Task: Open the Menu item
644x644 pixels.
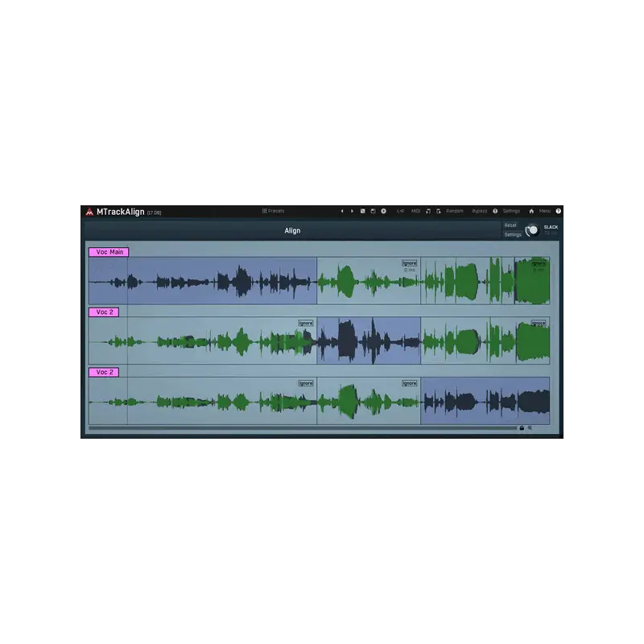Action: point(545,211)
